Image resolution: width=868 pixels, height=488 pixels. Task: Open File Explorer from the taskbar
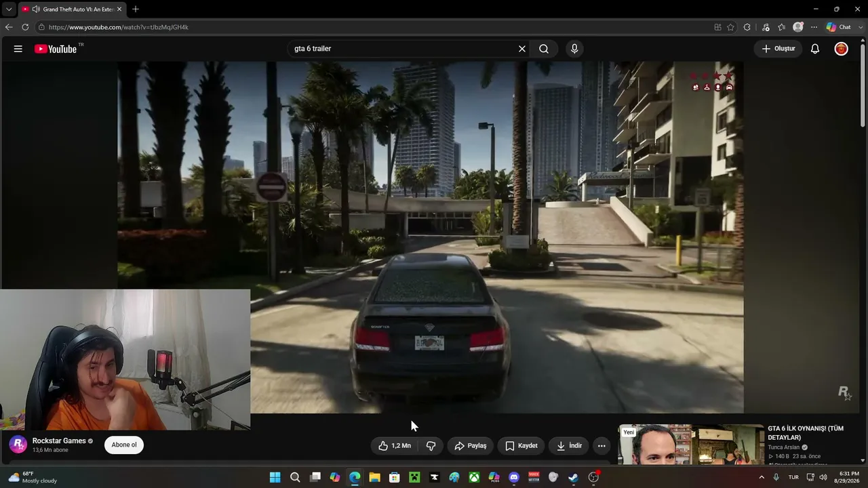pyautogui.click(x=374, y=477)
